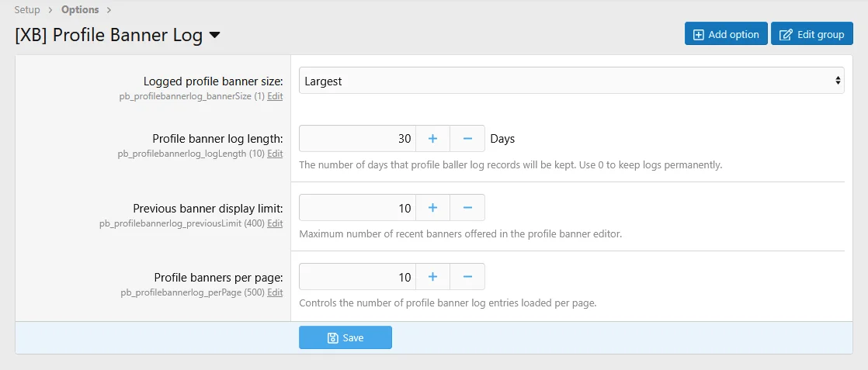868x370 pixels.
Task: Decrease Previous banner display limit value
Action: pos(467,207)
